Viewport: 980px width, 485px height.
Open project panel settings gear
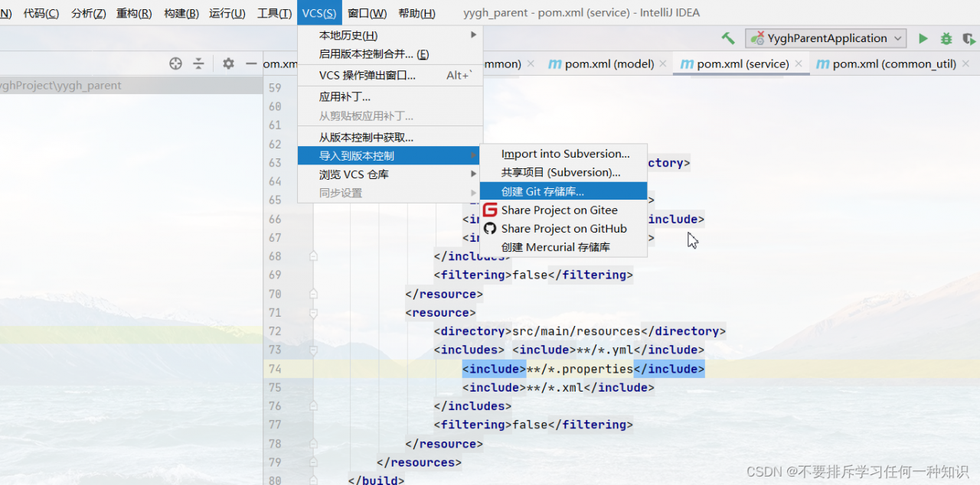(x=228, y=63)
